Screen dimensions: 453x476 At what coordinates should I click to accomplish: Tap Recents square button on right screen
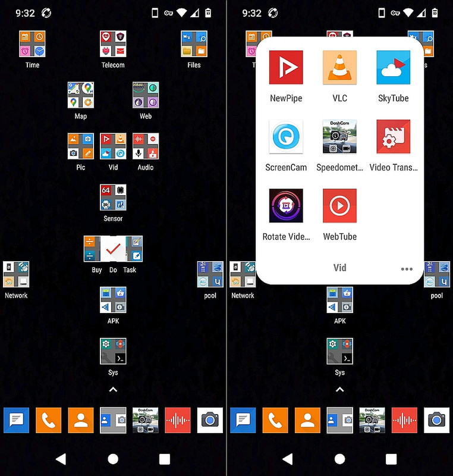[x=391, y=459]
